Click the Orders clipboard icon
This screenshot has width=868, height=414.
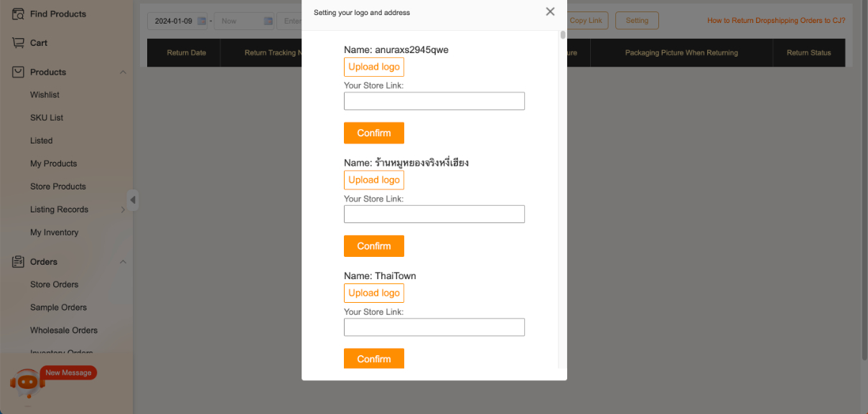tap(19, 262)
